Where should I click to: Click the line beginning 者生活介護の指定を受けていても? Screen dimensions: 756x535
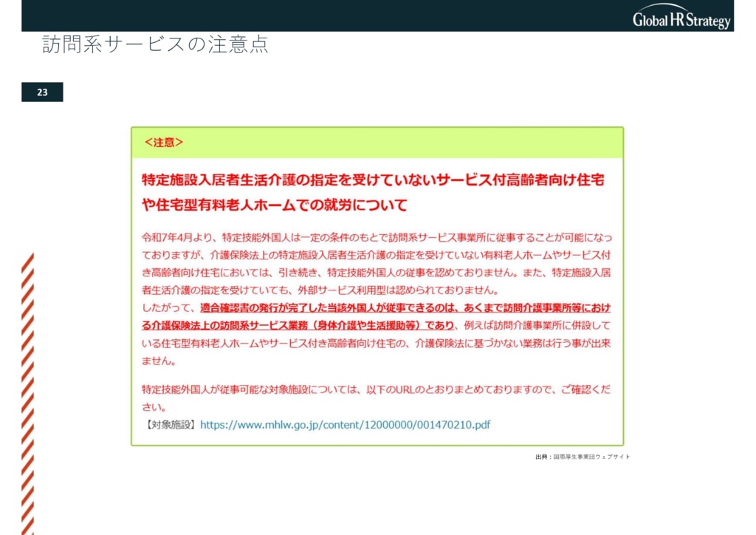(320, 290)
